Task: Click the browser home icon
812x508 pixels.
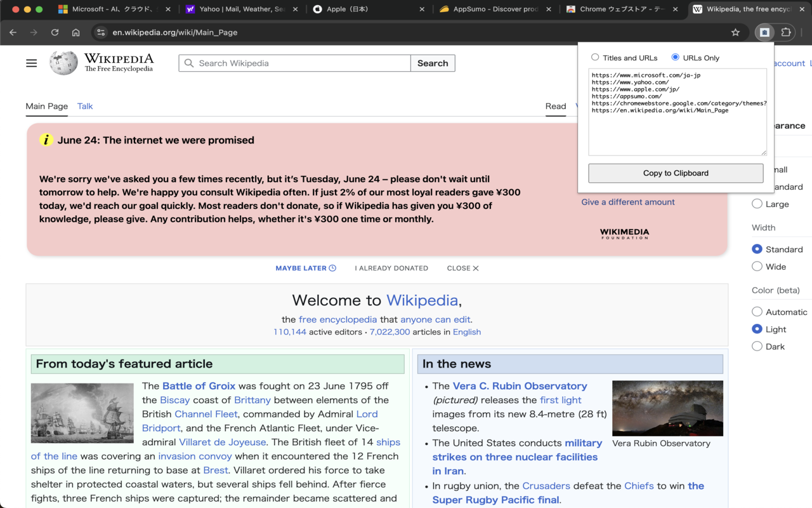Action: pos(75,32)
